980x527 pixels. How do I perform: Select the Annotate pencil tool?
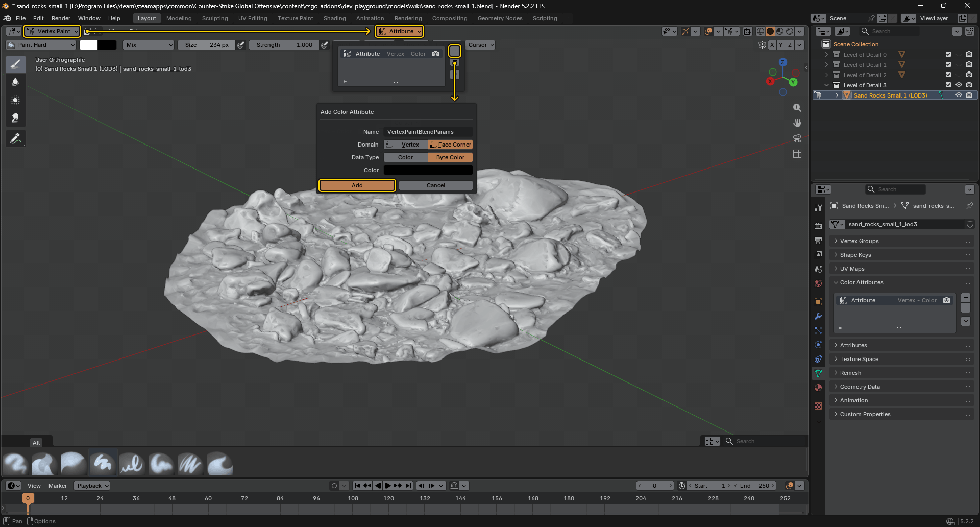tap(15, 138)
